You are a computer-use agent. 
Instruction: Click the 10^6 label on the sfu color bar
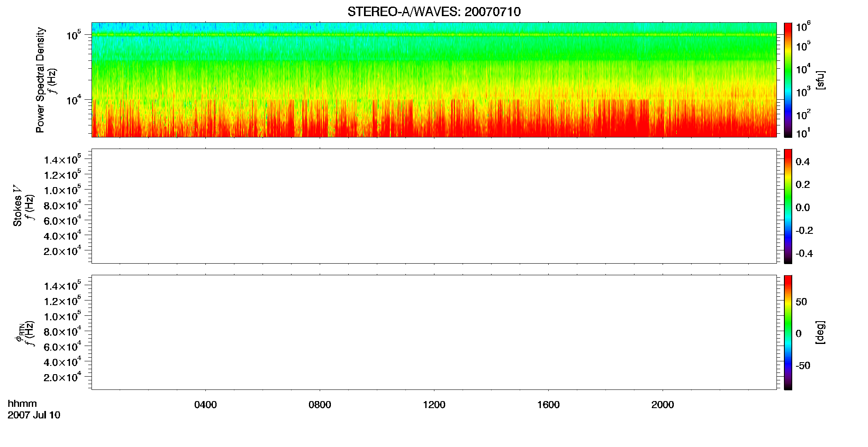coord(803,26)
